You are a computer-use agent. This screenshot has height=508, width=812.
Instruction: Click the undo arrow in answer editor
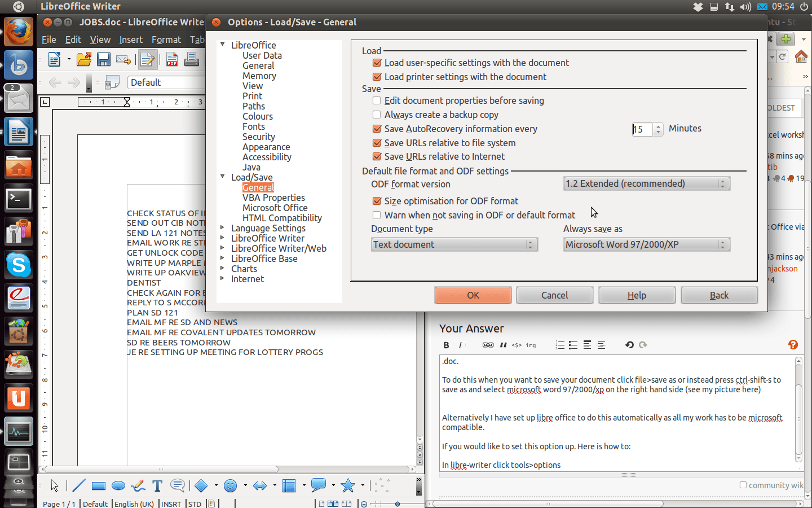point(629,345)
